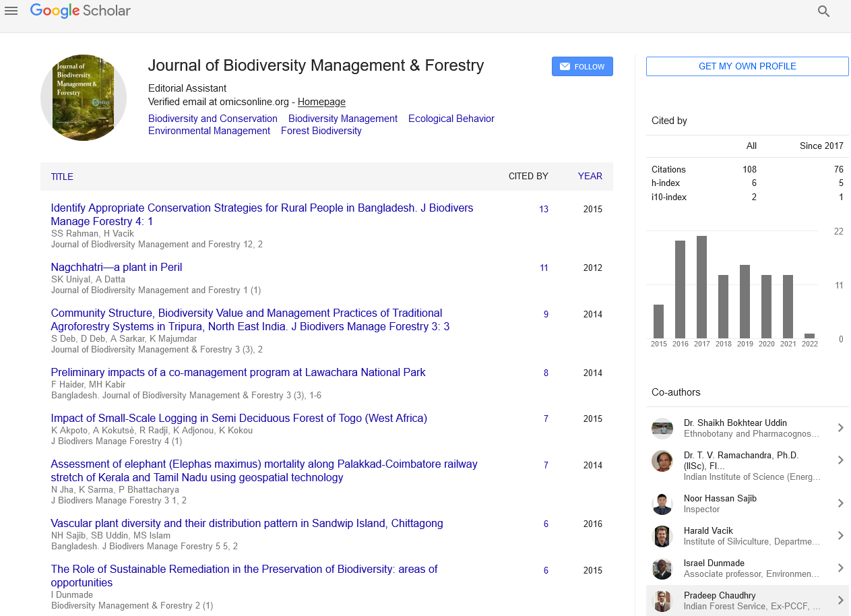Expand chevron next to Noor Hassan Sajib
Image resolution: width=851 pixels, height=616 pixels.
(840, 503)
